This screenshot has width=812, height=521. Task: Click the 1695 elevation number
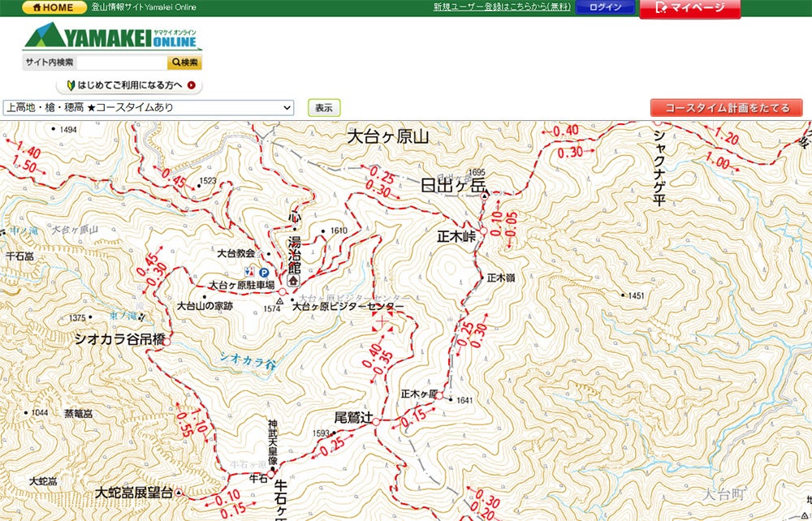[477, 172]
